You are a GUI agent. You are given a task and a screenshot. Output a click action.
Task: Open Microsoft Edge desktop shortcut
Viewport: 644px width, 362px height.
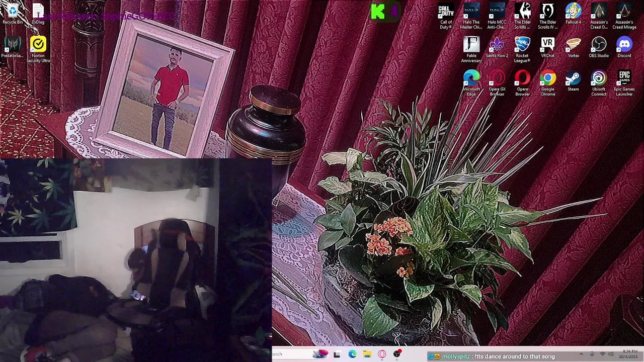click(471, 83)
